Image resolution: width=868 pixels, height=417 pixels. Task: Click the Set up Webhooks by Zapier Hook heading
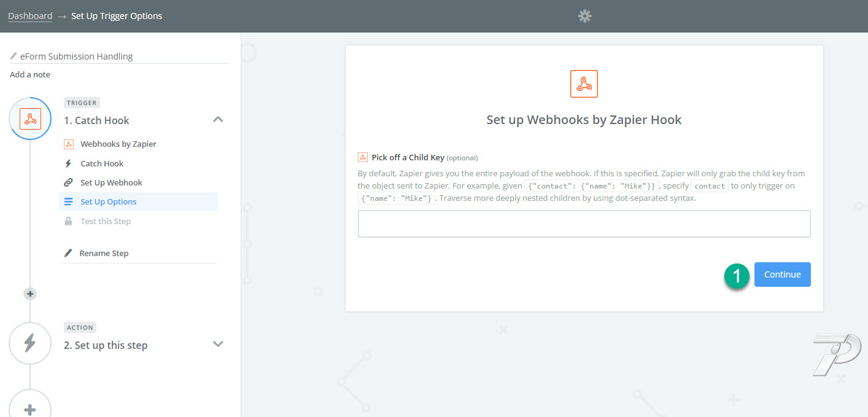pyautogui.click(x=584, y=119)
